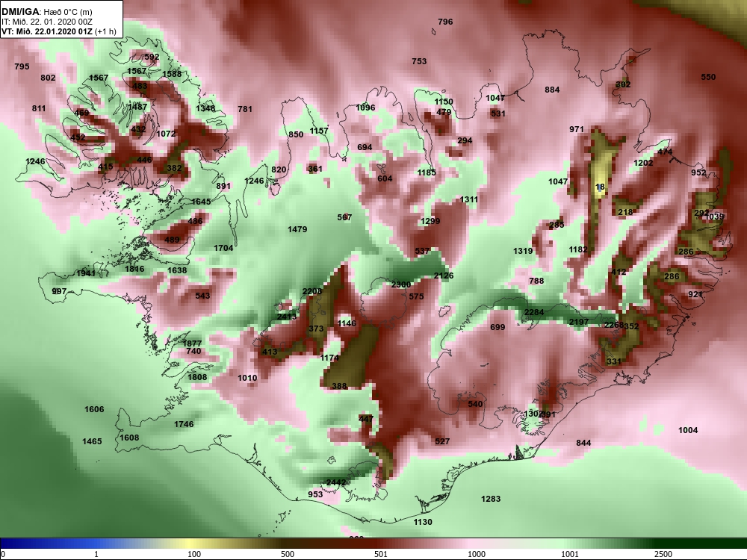Click the map value 1746
This screenshot has width=747, height=560.
pyautogui.click(x=184, y=424)
